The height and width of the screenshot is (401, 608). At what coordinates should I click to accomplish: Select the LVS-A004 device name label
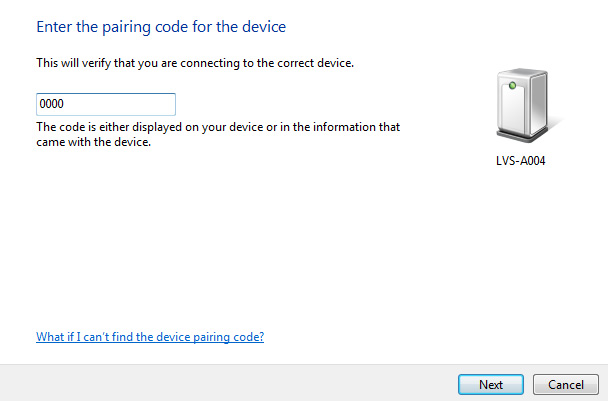tap(520, 161)
